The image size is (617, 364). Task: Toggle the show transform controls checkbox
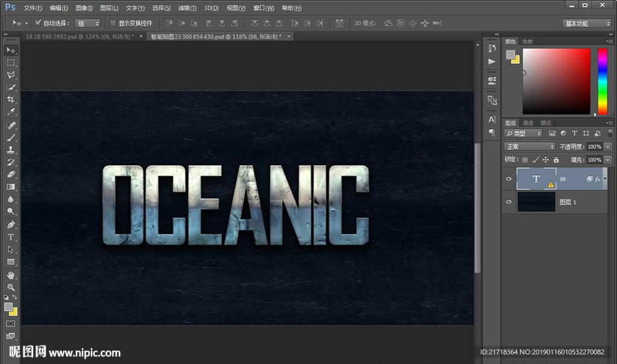point(113,23)
